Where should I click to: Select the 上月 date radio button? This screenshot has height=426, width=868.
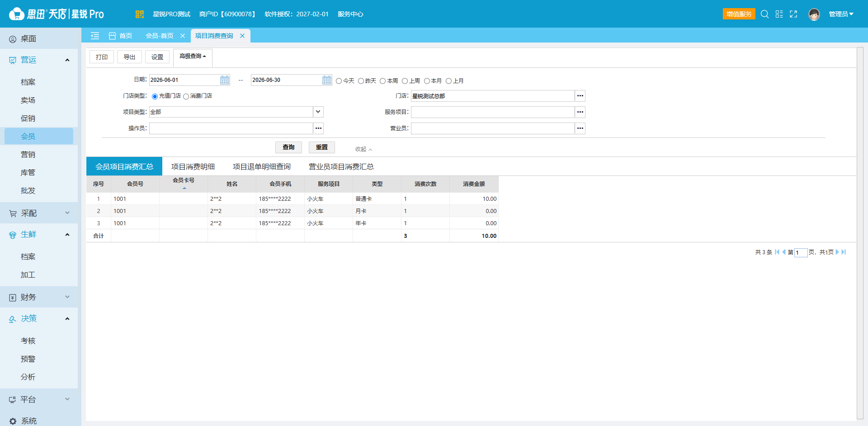[448, 81]
